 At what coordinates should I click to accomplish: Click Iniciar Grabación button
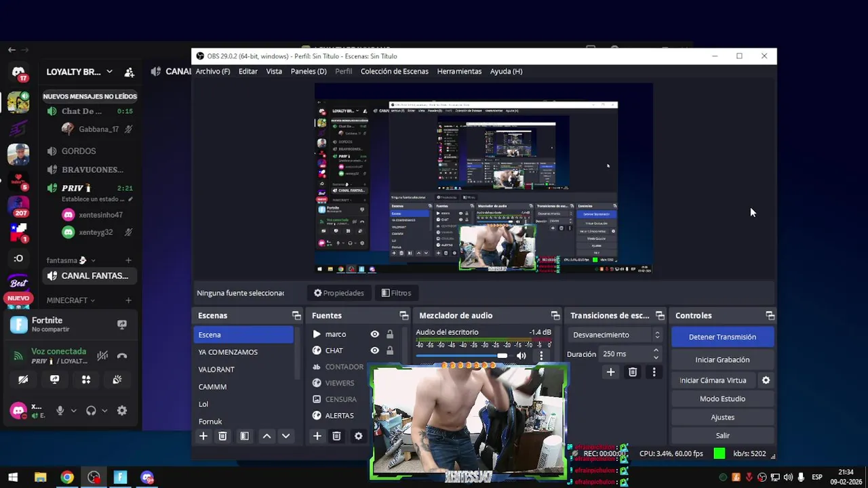coord(722,360)
